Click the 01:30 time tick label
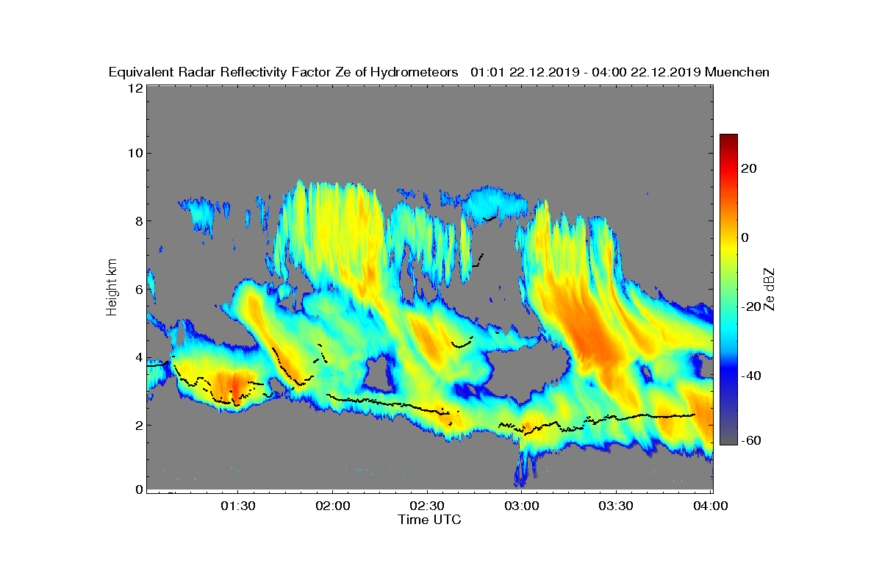 pos(238,506)
